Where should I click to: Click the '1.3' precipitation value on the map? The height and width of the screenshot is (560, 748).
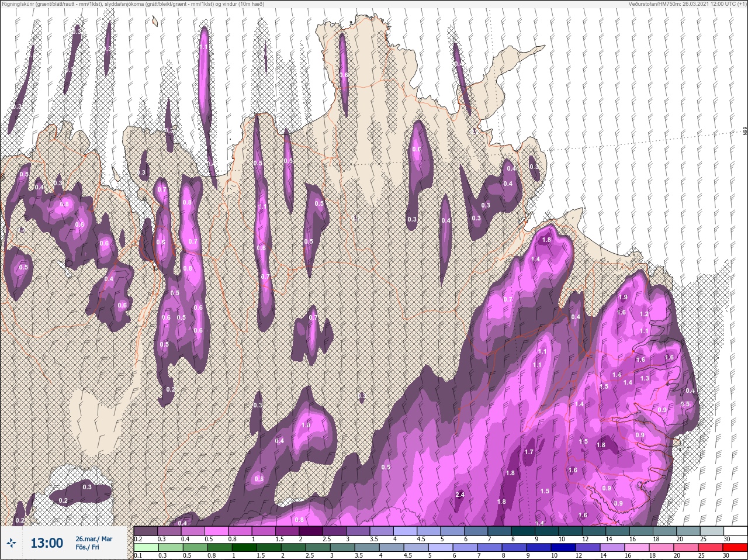click(645, 378)
